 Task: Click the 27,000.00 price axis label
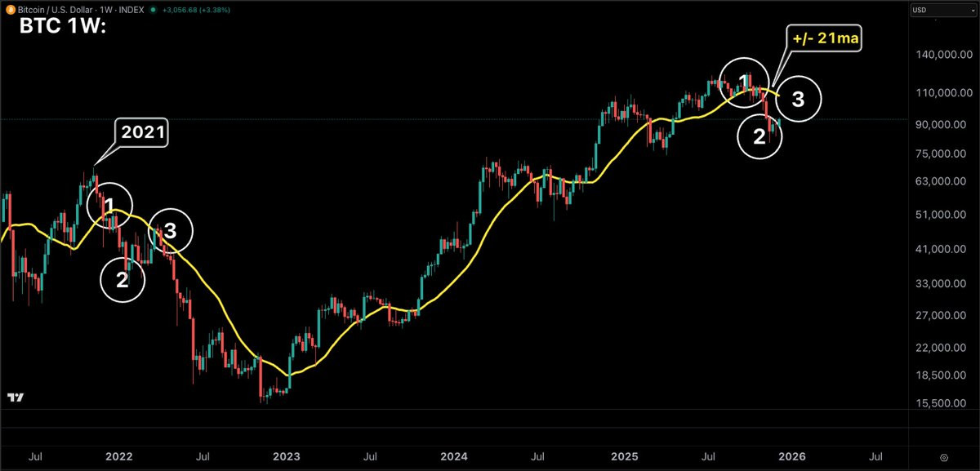[x=942, y=316]
